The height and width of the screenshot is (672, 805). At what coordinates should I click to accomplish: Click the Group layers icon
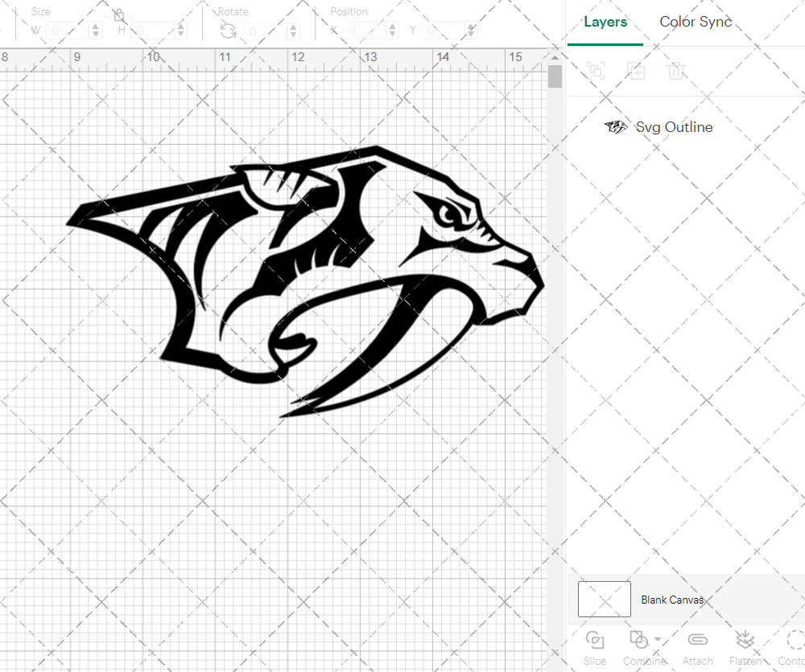(596, 71)
